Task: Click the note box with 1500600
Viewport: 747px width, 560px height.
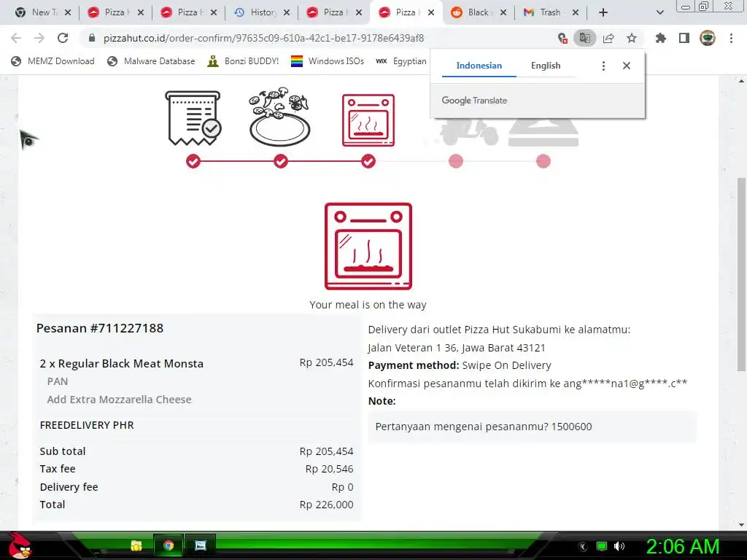Action: tap(532, 427)
